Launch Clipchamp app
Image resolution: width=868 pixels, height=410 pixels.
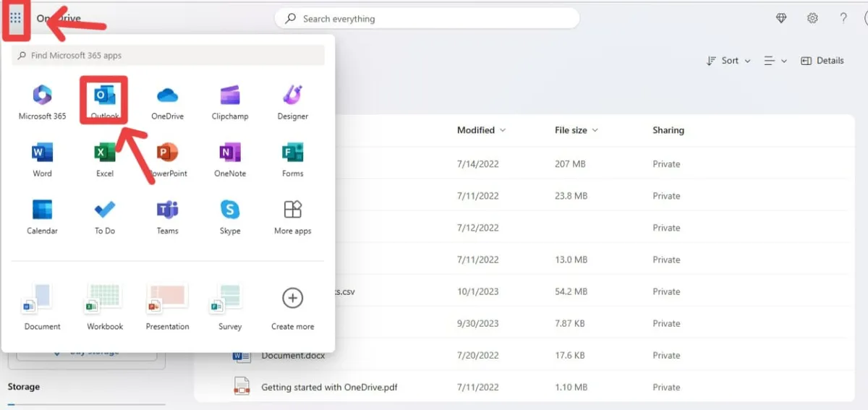pos(230,101)
